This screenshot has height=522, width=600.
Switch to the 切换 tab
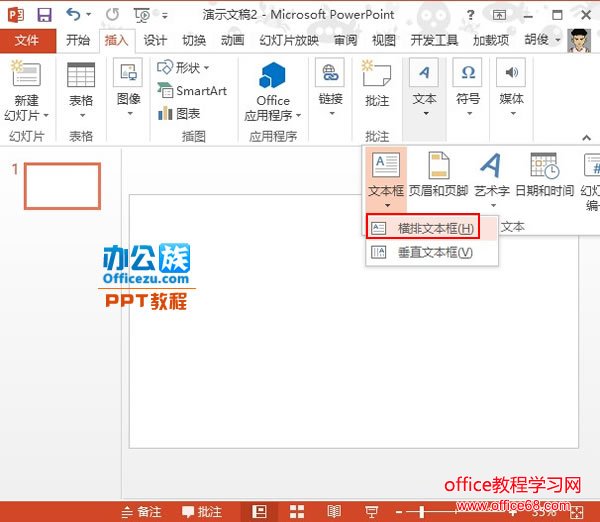point(194,40)
